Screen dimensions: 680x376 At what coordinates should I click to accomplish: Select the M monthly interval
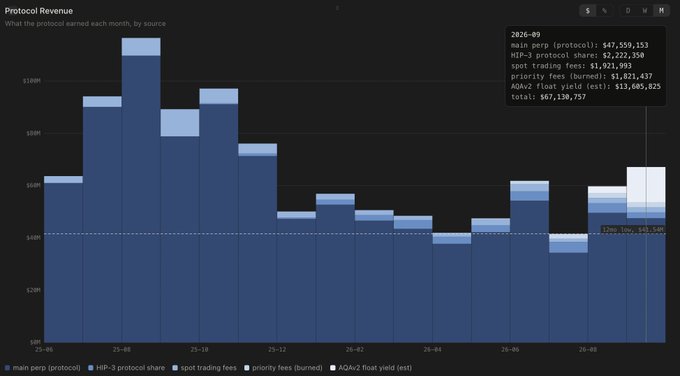point(661,11)
